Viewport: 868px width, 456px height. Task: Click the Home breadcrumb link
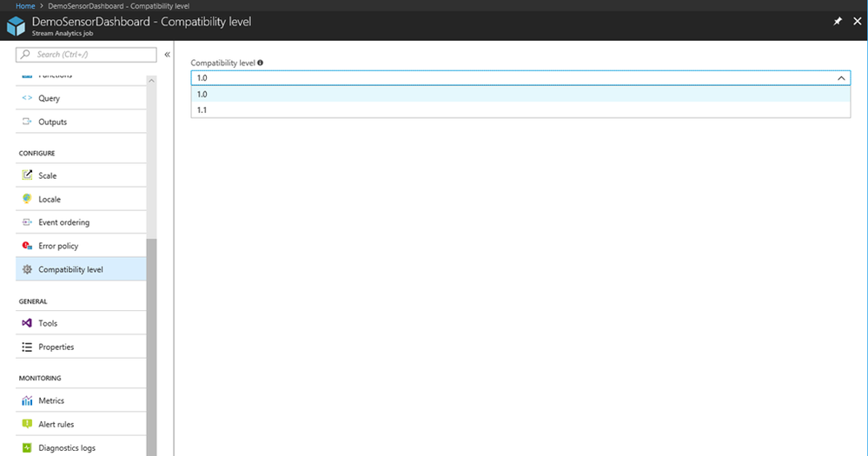(25, 5)
